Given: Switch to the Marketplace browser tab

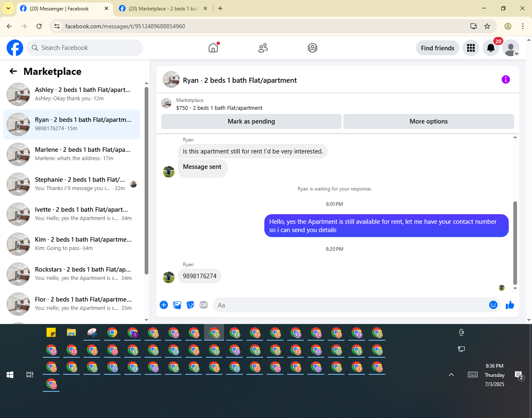Looking at the screenshot, I should 163,8.
